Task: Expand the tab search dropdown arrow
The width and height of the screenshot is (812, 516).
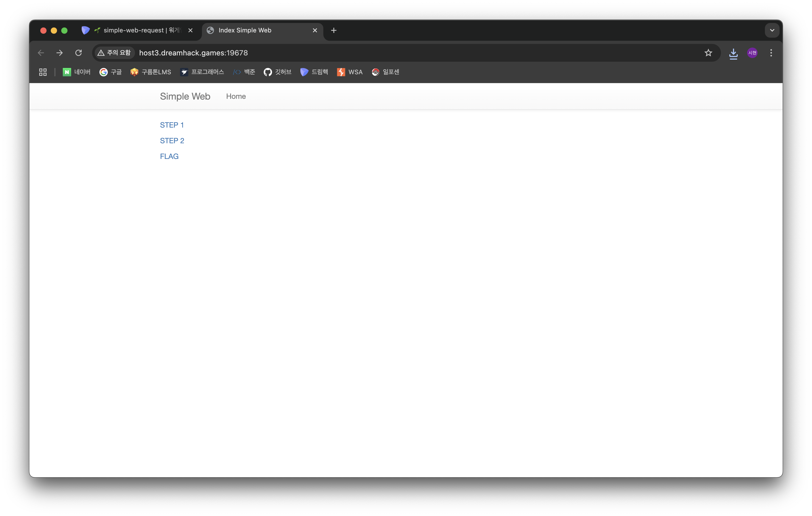Action: pos(772,30)
